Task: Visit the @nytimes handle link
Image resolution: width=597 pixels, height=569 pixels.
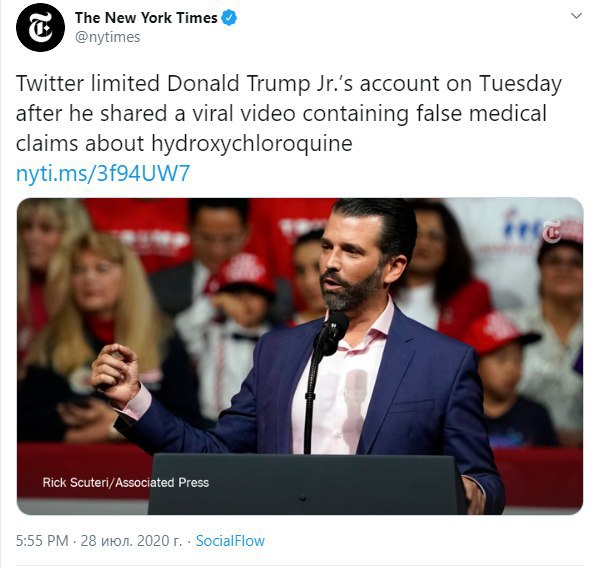Action: tap(108, 37)
